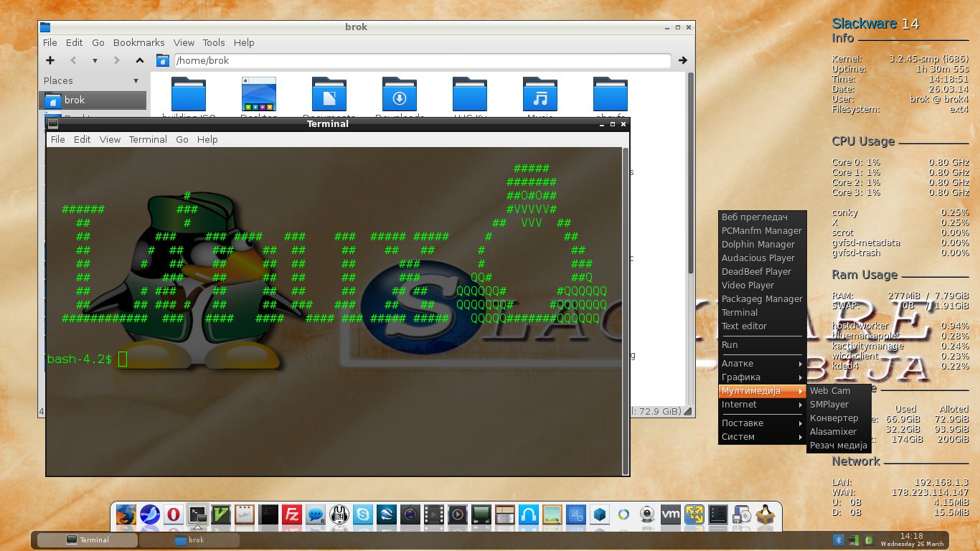Open the CD disc burner dock icon
The width and height of the screenshot is (980, 551).
pos(742,514)
